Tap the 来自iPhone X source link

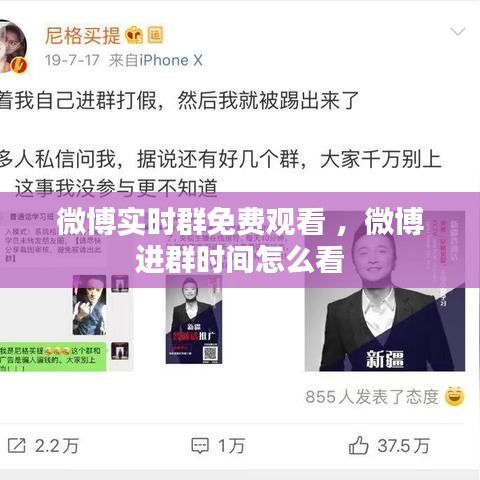point(156,60)
